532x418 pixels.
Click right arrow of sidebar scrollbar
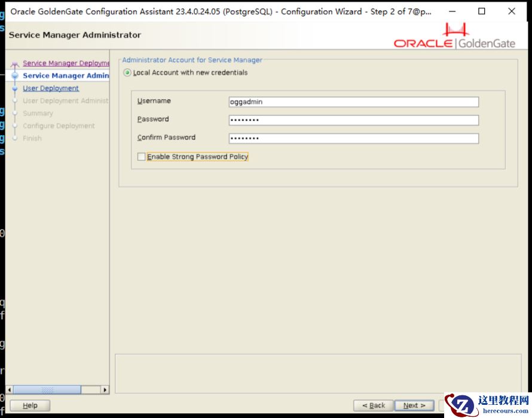[x=105, y=389]
